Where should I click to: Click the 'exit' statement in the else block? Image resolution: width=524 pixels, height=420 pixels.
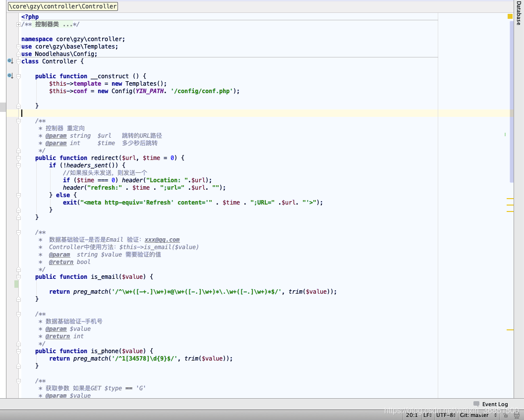point(69,202)
